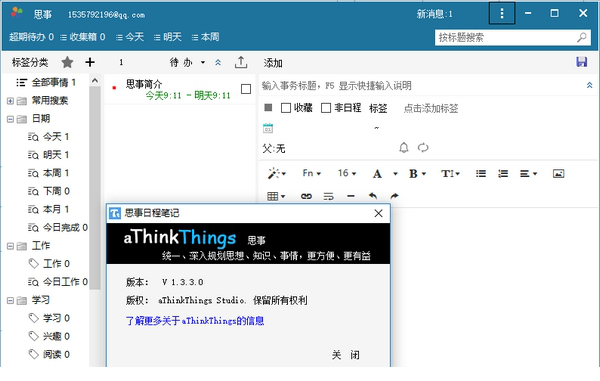The height and width of the screenshot is (381, 600).
Task: Insert an unordered bullet list
Action: click(x=481, y=174)
